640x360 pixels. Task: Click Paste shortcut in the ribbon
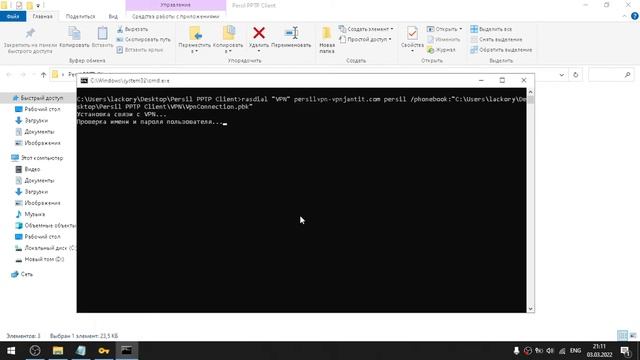coord(140,50)
